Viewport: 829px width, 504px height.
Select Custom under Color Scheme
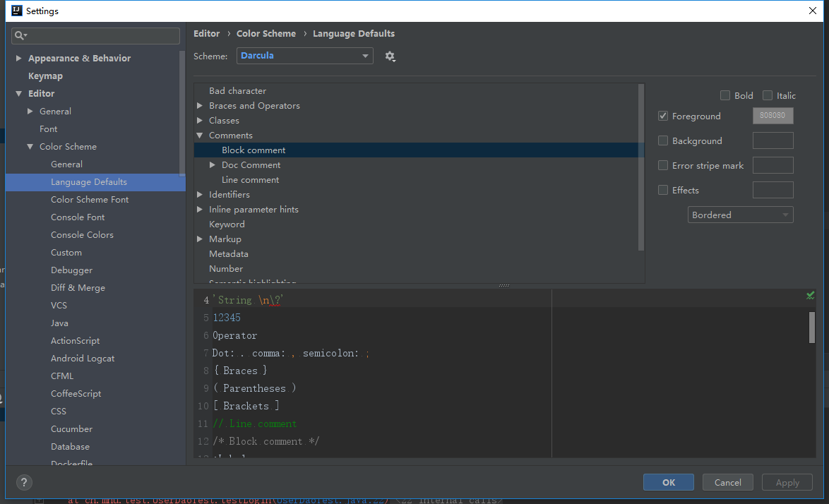(66, 253)
